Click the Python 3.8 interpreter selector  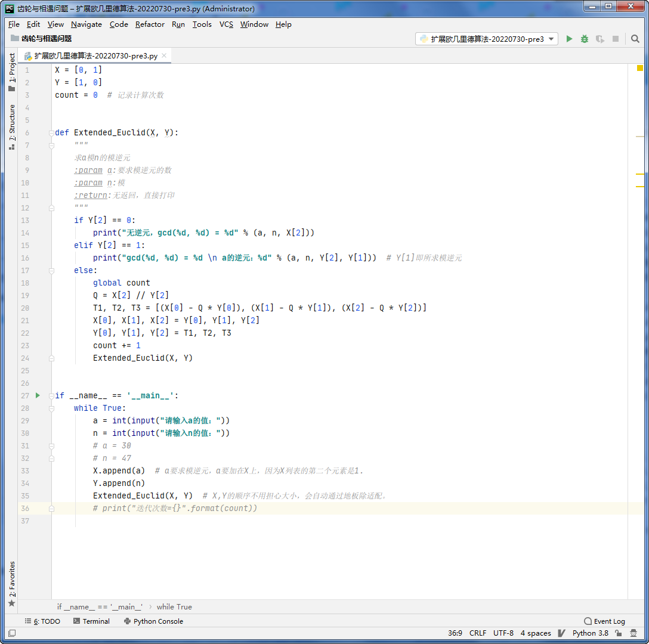point(590,633)
